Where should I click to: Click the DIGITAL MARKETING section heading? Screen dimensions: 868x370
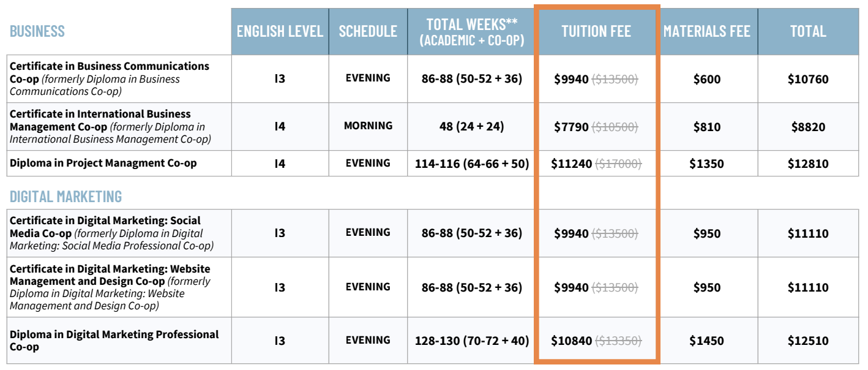pyautogui.click(x=65, y=197)
